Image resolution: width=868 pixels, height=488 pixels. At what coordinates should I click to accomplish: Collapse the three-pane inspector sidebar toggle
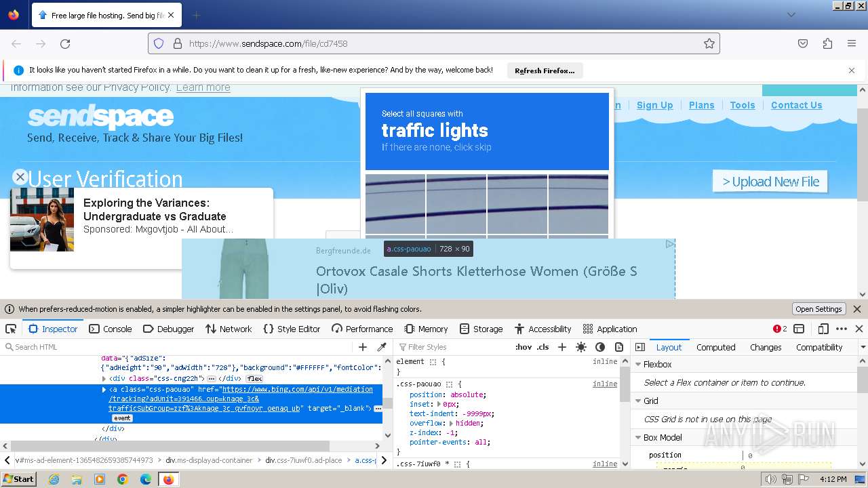click(639, 347)
